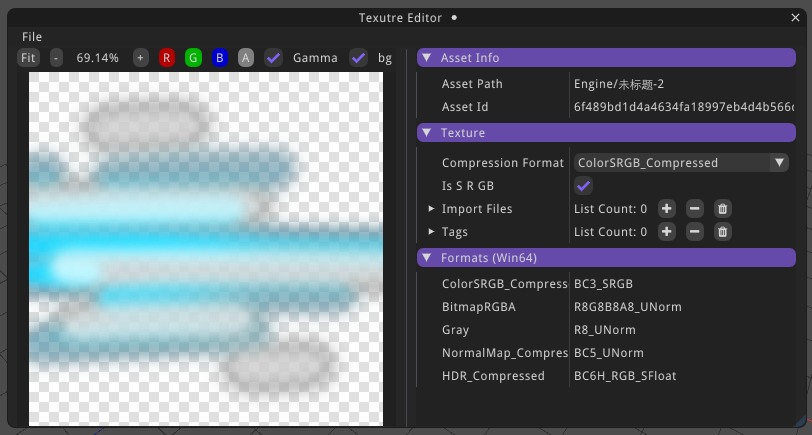The height and width of the screenshot is (435, 812).
Task: Open the Compression Format dropdown
Action: click(x=681, y=163)
